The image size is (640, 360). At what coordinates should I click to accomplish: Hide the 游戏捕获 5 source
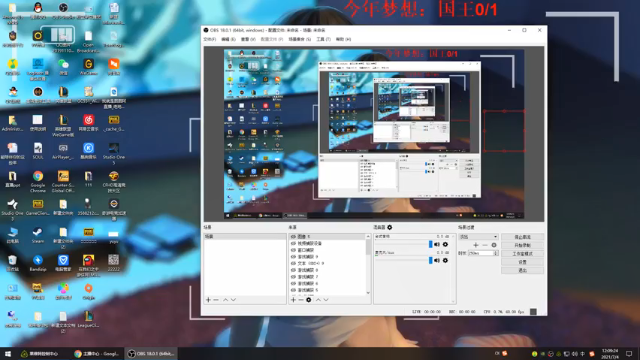click(x=293, y=290)
